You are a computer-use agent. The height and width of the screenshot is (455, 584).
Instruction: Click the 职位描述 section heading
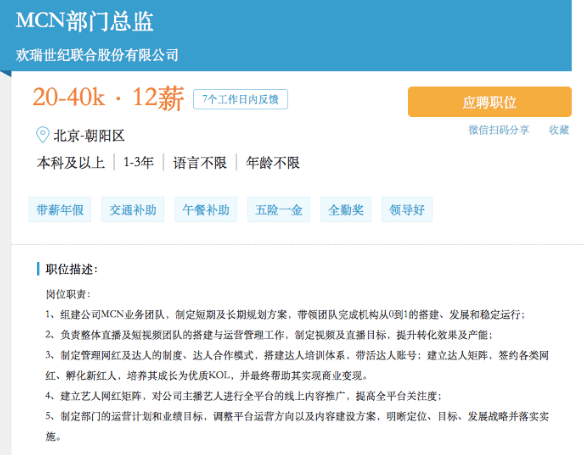click(72, 269)
